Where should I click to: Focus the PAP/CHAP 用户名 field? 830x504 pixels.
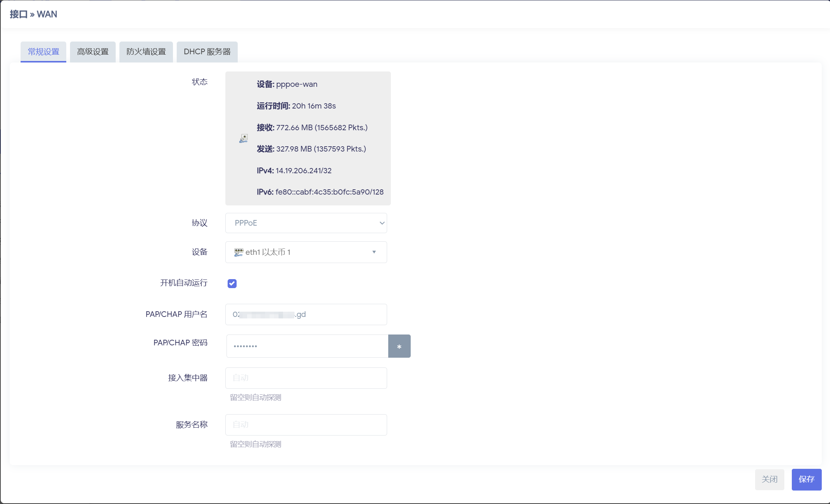(x=337, y=314)
